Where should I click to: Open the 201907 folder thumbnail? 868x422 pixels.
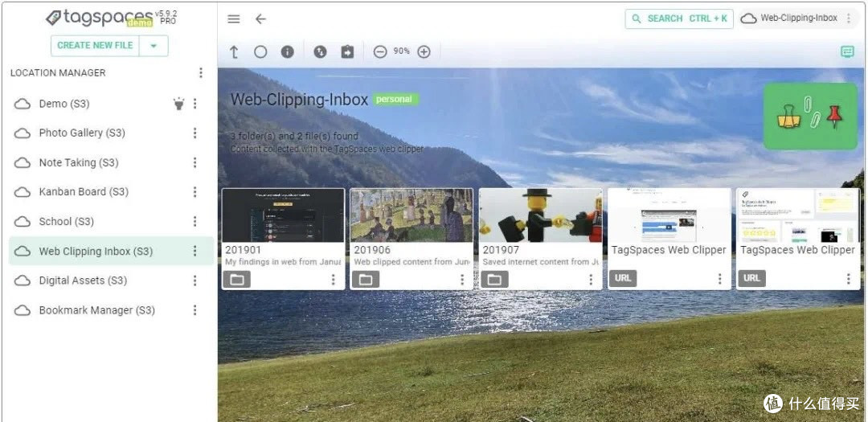[x=541, y=215]
